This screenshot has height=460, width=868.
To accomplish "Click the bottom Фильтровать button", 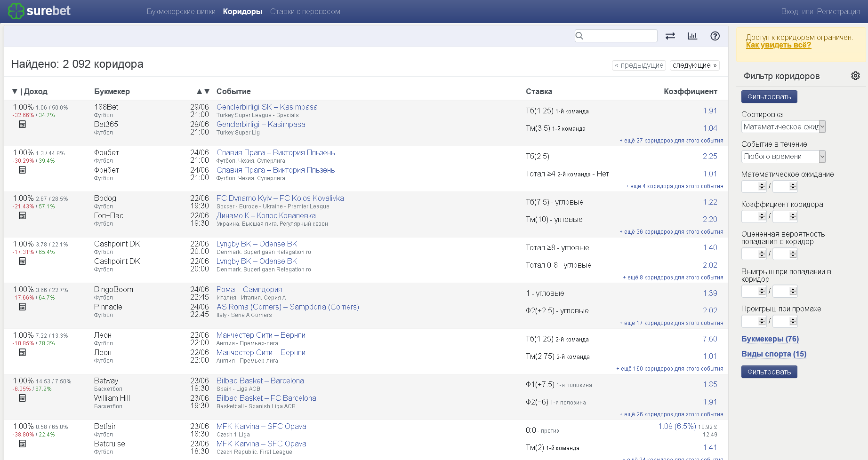I will pyautogui.click(x=769, y=372).
